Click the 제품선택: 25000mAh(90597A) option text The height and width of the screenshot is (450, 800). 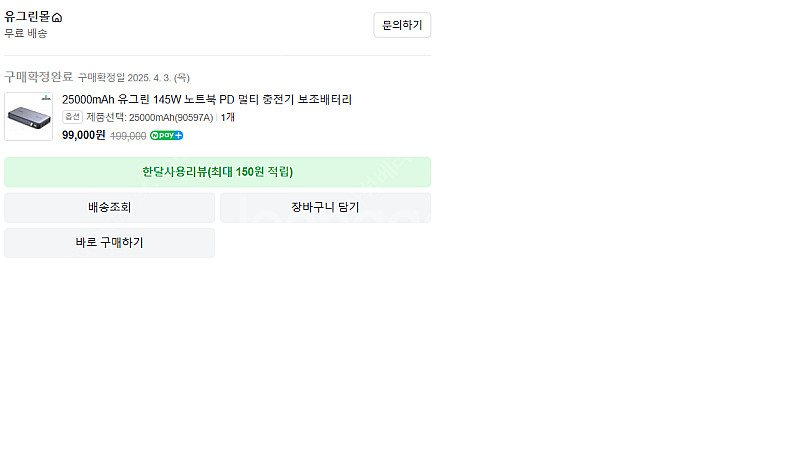coord(149,117)
